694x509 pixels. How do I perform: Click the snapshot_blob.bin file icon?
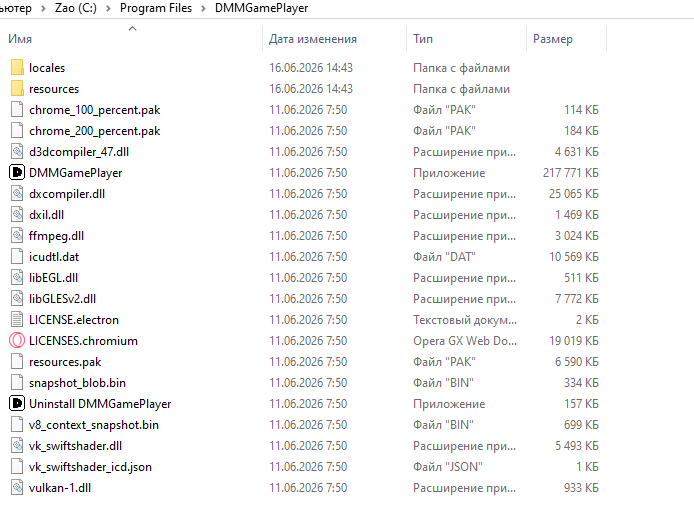coord(17,383)
